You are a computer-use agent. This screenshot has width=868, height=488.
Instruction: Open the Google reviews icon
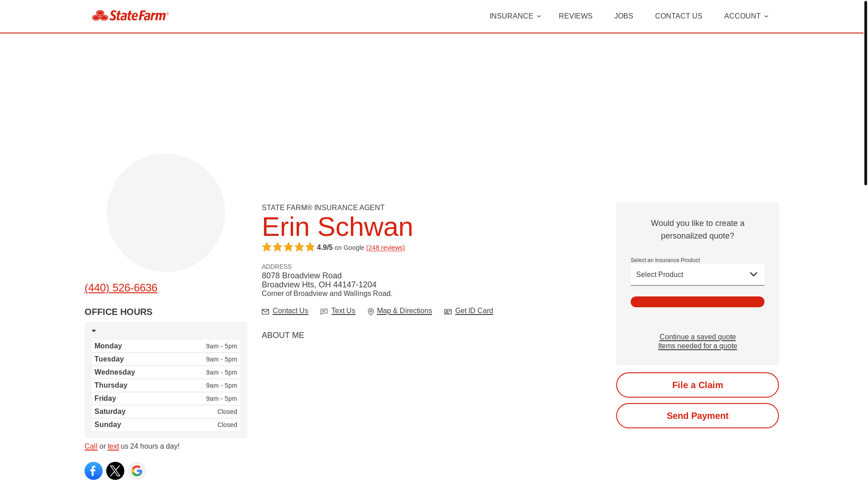click(137, 471)
